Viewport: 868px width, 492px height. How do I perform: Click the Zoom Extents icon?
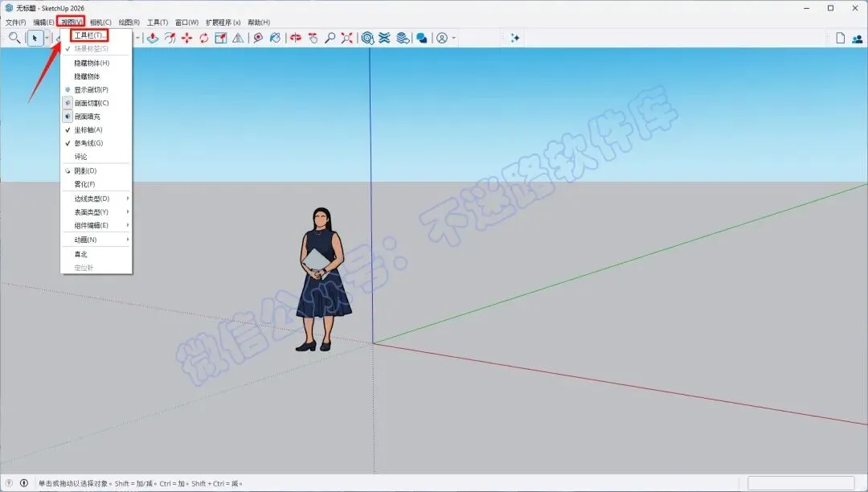pos(347,38)
